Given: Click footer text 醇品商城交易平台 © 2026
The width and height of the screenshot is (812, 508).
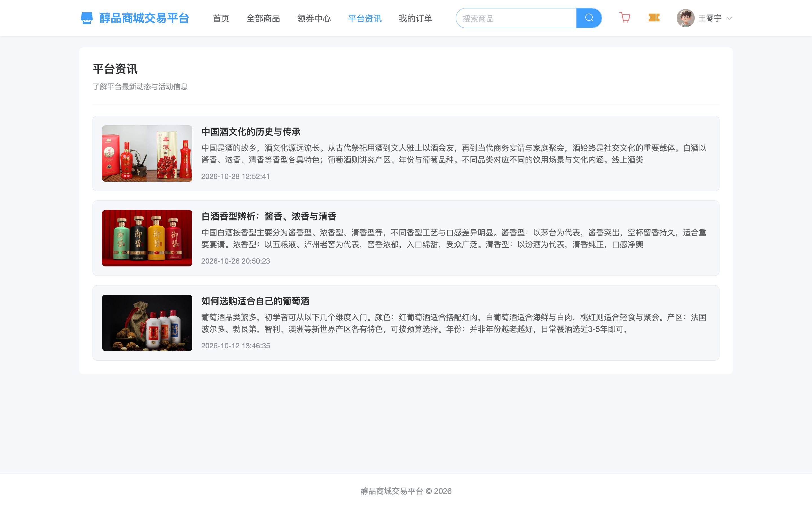Looking at the screenshot, I should point(406,491).
